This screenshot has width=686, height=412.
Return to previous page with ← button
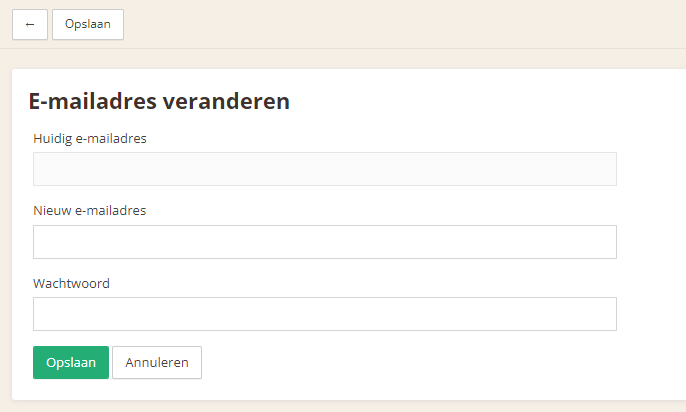(30, 24)
